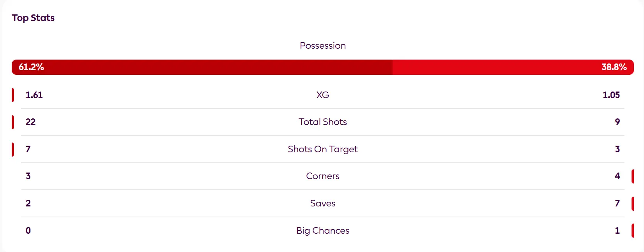Screen dimensions: 644x252
Task: Click the 0 big chances value
Action: (x=28, y=231)
